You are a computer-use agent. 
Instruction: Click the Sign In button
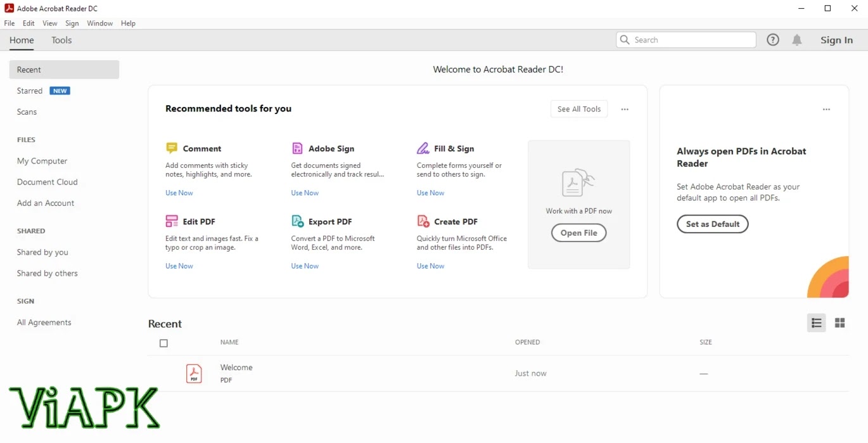(x=836, y=40)
